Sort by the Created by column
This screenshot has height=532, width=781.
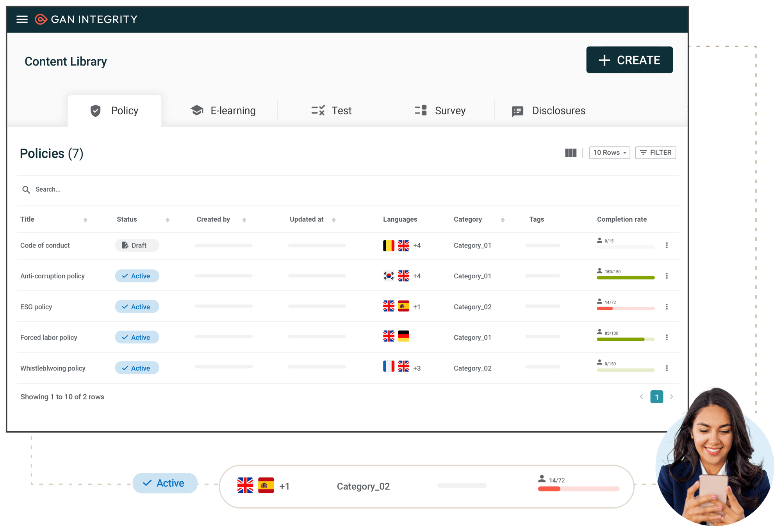(x=244, y=220)
